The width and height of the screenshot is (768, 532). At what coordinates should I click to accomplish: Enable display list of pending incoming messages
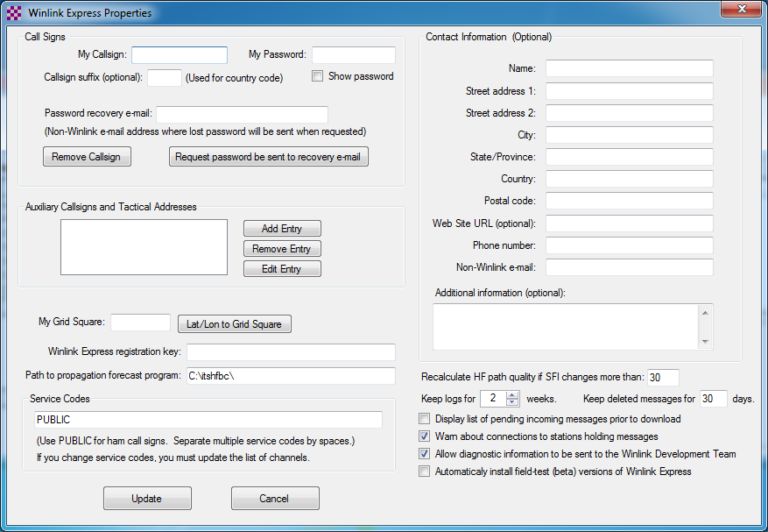(x=424, y=419)
